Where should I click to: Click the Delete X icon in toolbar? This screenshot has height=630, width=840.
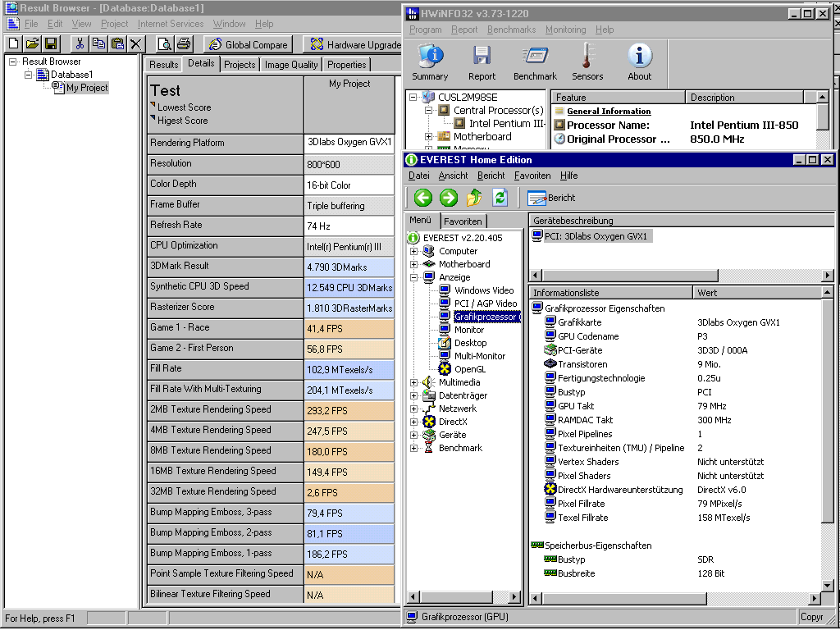tap(136, 44)
